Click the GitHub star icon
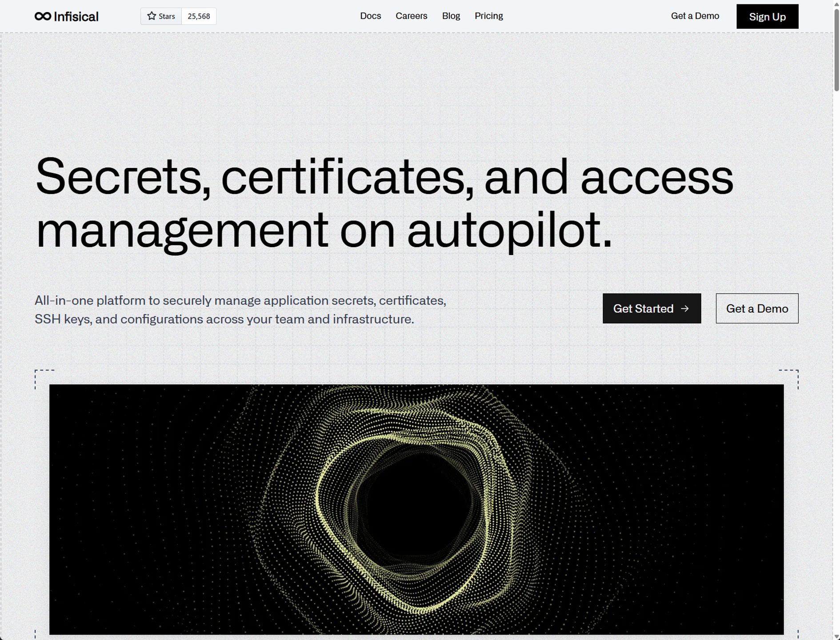The height and width of the screenshot is (640, 840). (152, 16)
